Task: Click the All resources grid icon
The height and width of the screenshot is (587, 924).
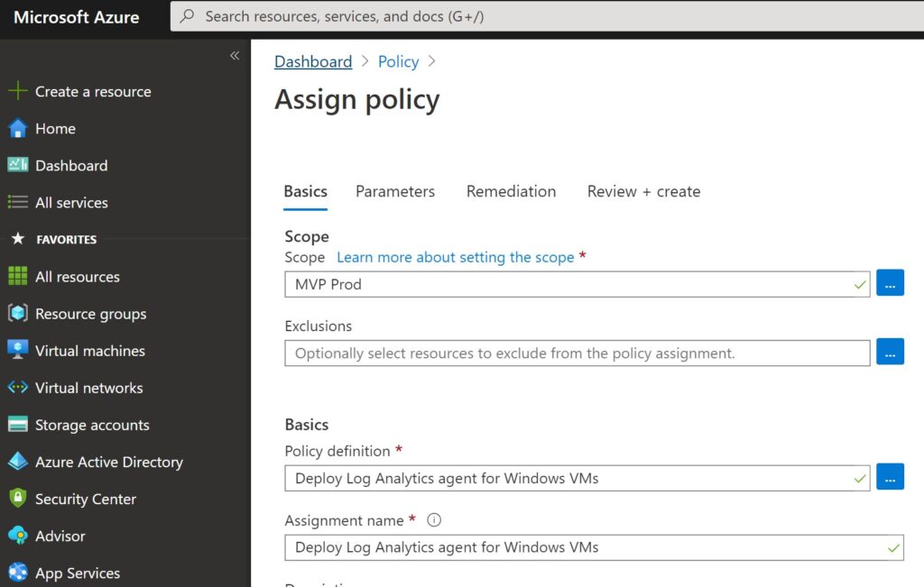Action: point(18,276)
